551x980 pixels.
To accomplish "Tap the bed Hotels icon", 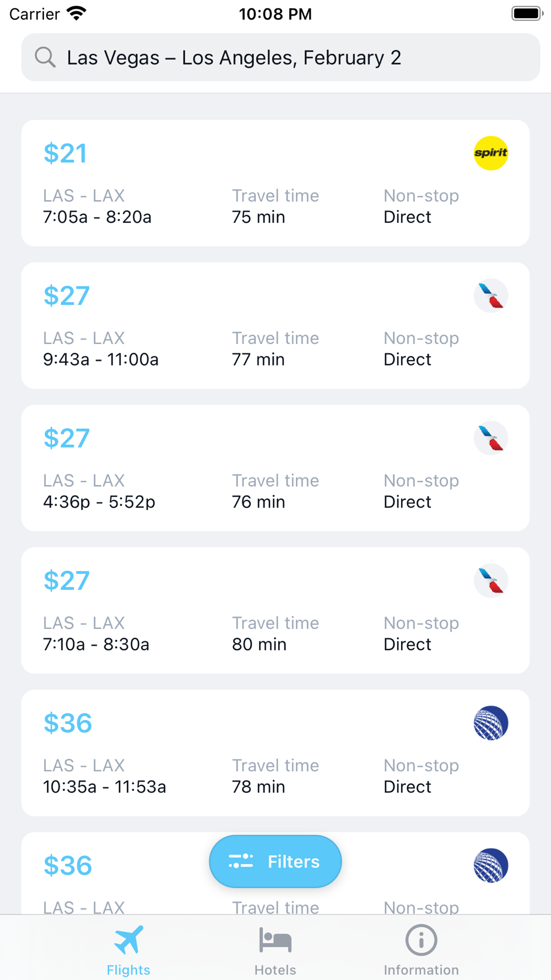I will [275, 940].
